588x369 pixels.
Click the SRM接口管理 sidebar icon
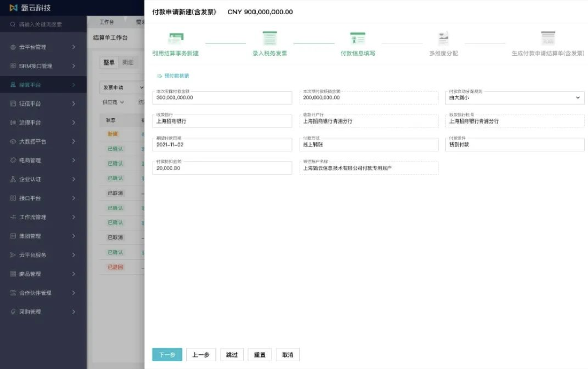click(13, 66)
